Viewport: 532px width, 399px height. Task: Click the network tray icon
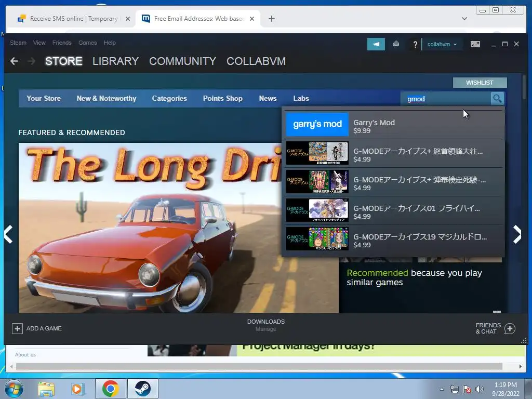coord(454,390)
